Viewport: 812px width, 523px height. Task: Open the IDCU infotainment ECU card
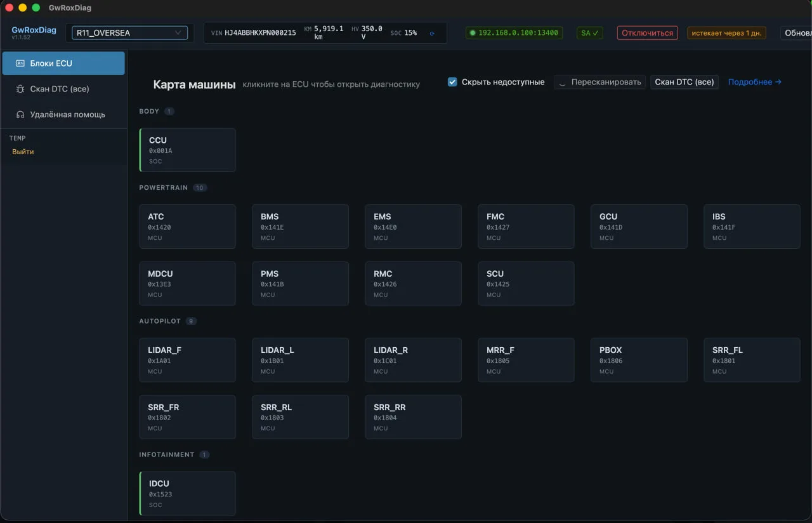point(188,493)
